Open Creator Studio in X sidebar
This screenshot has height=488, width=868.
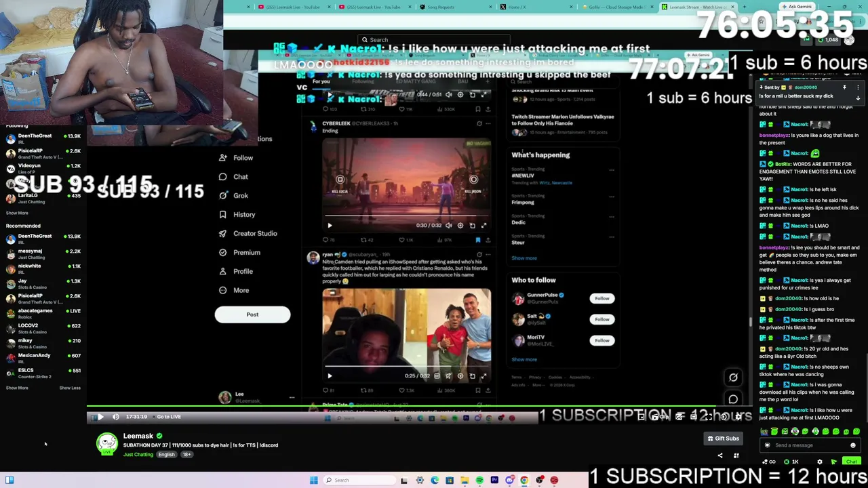click(248, 233)
